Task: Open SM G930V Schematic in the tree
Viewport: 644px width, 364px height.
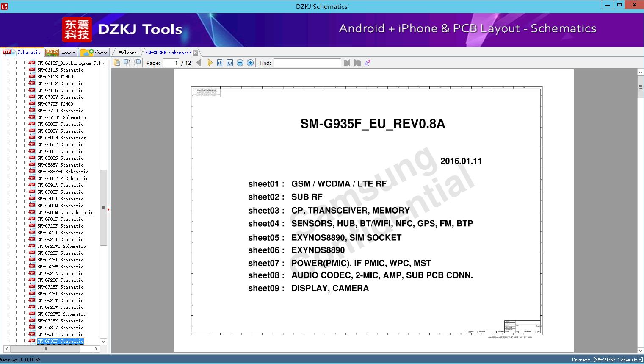Action: (x=60, y=328)
